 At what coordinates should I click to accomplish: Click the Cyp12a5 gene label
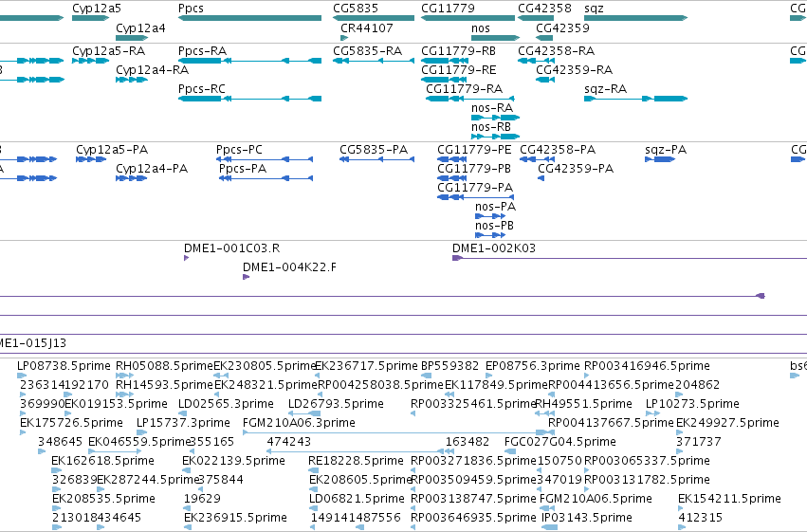tap(97, 9)
